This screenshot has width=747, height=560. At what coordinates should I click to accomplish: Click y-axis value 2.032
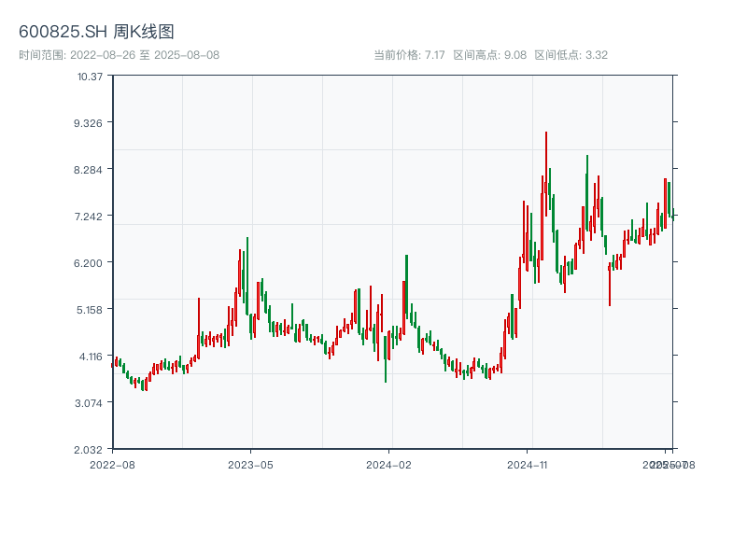[88, 450]
